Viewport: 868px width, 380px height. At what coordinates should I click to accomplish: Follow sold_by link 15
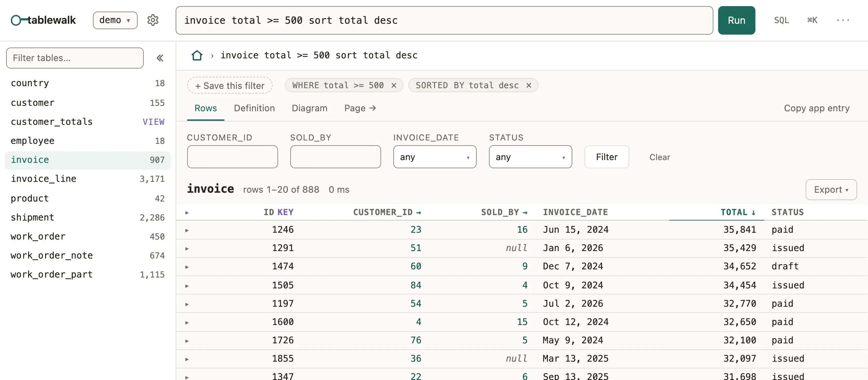[522, 322]
